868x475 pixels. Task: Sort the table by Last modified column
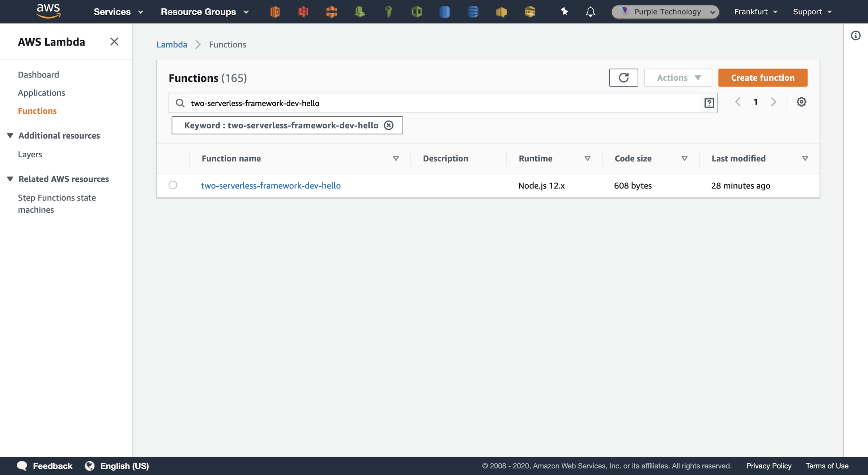click(805, 158)
